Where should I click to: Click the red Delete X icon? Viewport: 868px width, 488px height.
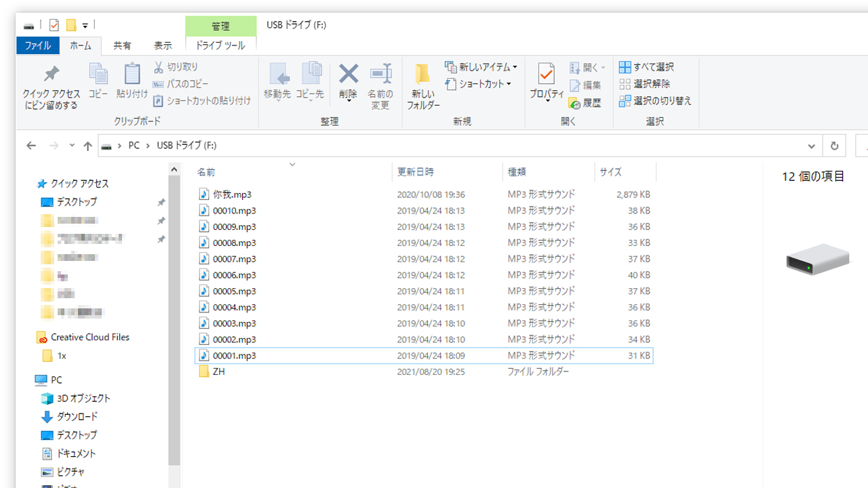point(348,73)
